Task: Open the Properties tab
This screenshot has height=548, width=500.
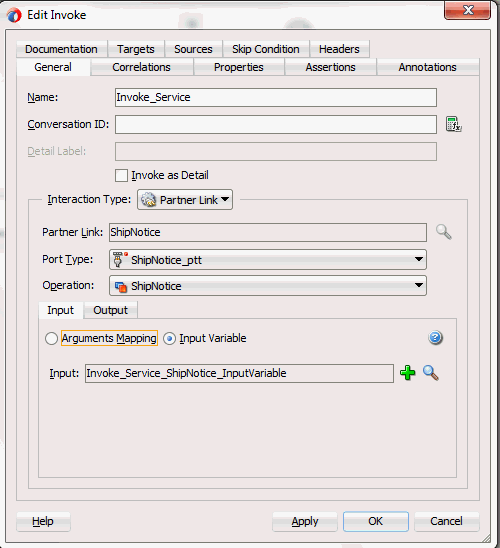Action: 239,67
